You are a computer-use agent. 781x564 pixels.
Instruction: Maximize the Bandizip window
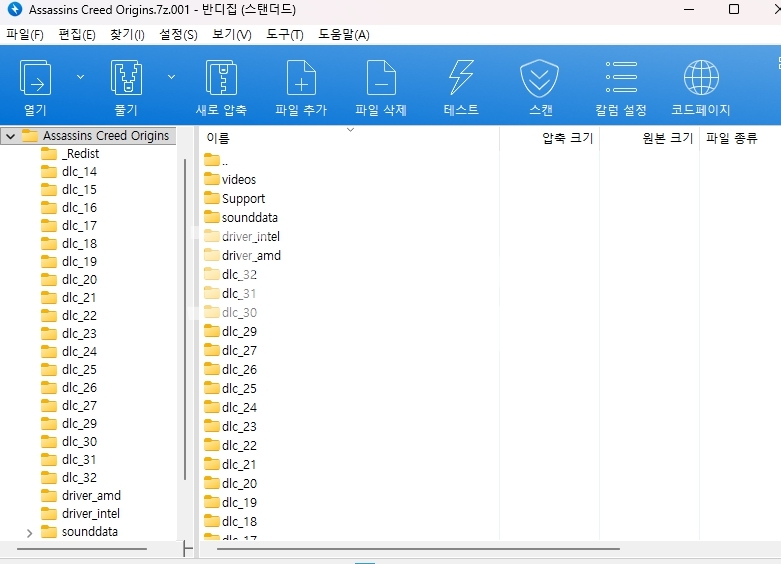734,9
